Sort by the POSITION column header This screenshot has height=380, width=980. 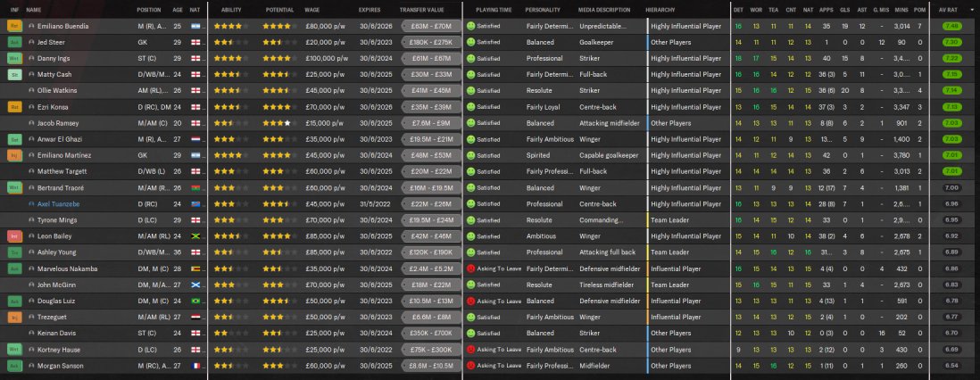(x=149, y=10)
